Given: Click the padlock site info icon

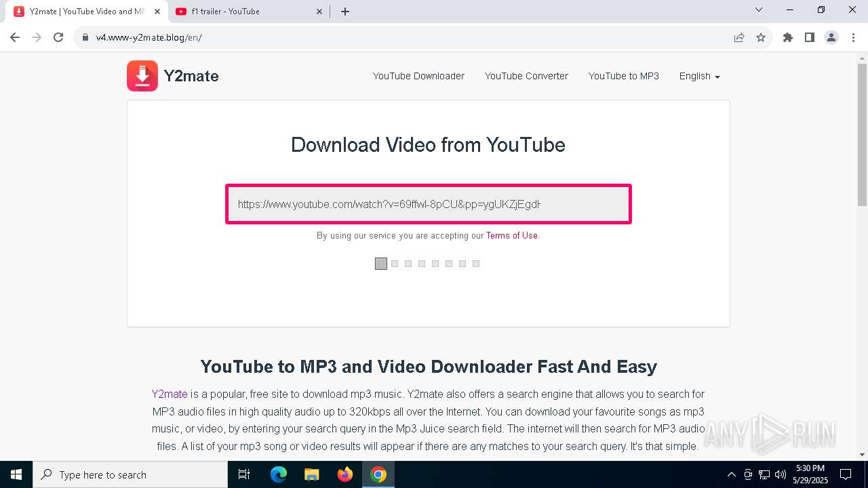Looking at the screenshot, I should pos(85,37).
